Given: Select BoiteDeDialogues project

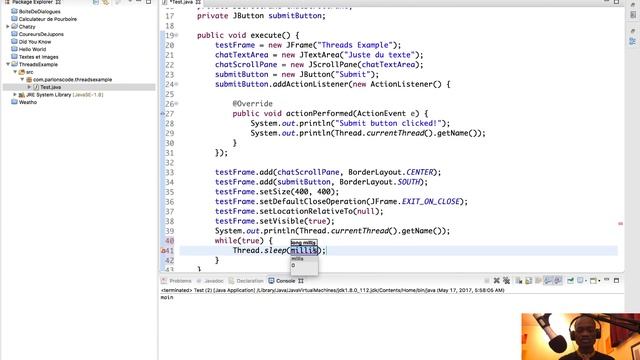Looking at the screenshot, I should pyautogui.click(x=39, y=11).
